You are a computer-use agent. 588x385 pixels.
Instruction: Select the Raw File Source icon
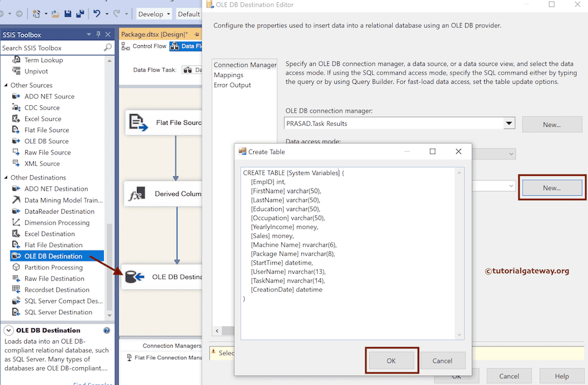click(16, 152)
